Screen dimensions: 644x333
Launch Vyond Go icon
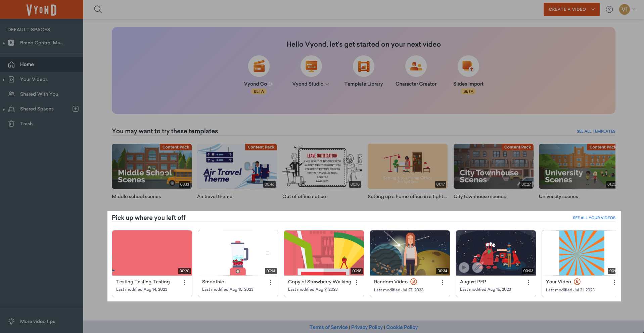click(259, 66)
